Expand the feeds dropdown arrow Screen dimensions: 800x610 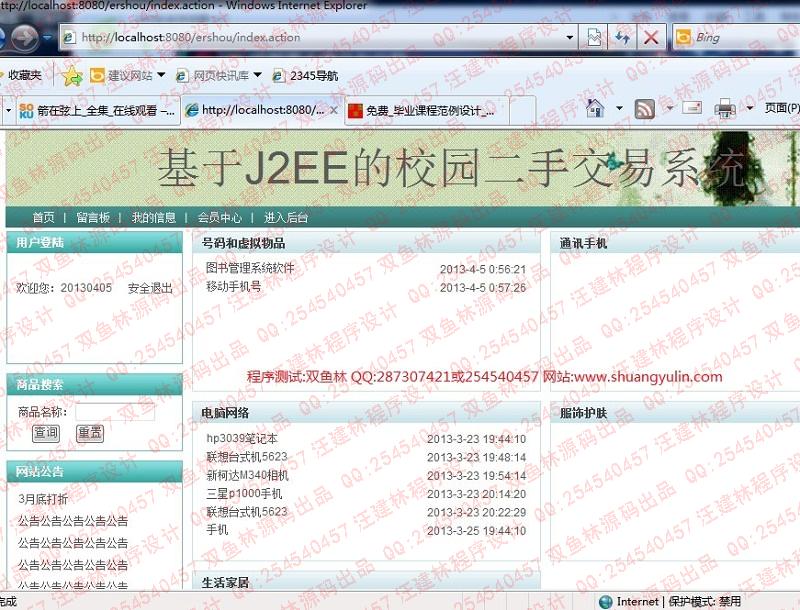pos(670,108)
